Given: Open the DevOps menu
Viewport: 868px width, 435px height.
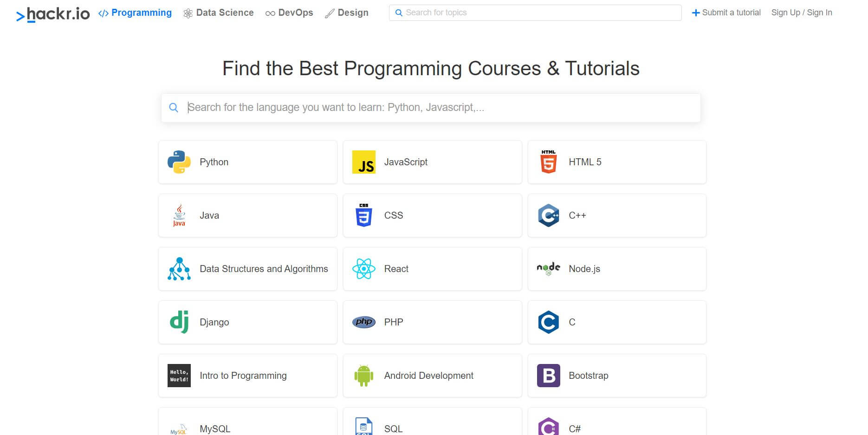Looking at the screenshot, I should tap(289, 13).
